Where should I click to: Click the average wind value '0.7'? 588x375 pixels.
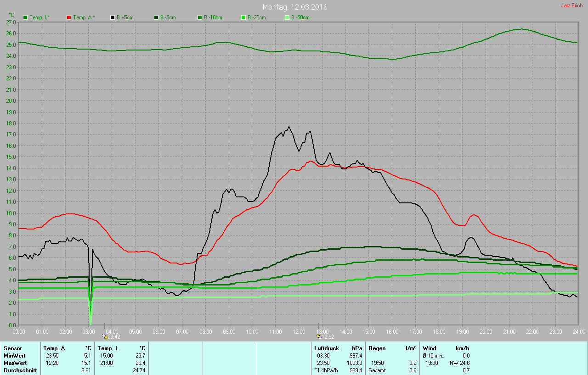coord(466,370)
